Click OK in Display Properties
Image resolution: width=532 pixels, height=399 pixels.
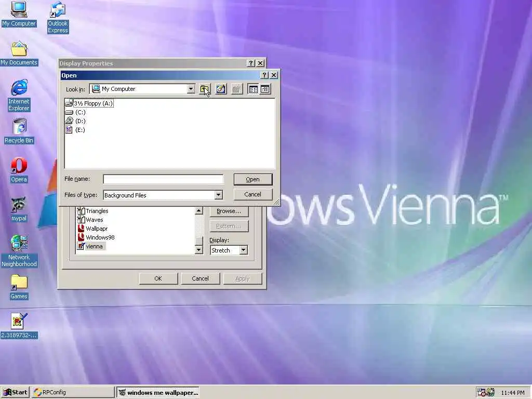158,278
